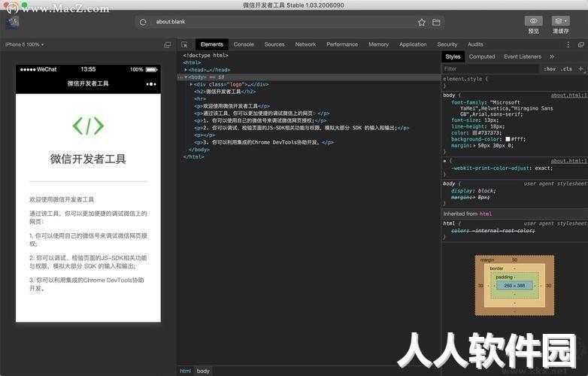Expand the head node

(x=186, y=70)
